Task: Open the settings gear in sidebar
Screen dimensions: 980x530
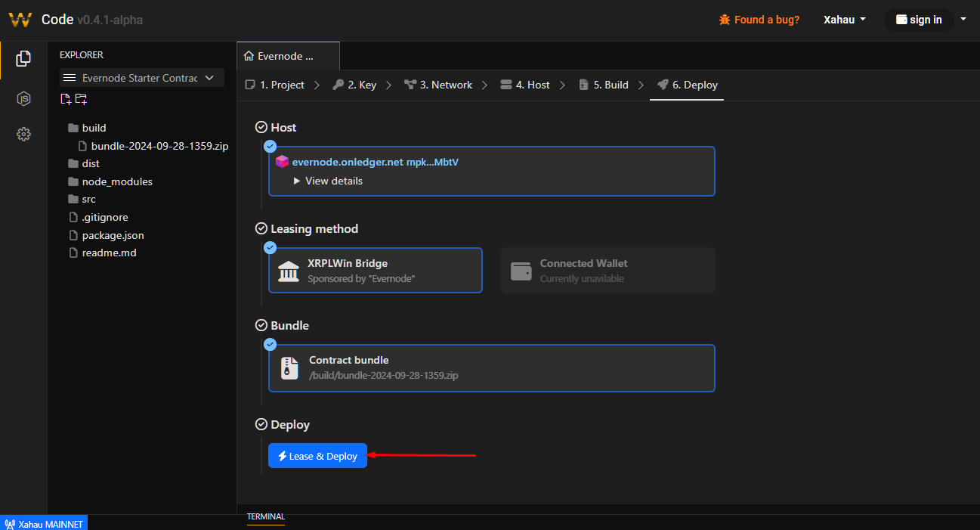Action: pos(23,135)
